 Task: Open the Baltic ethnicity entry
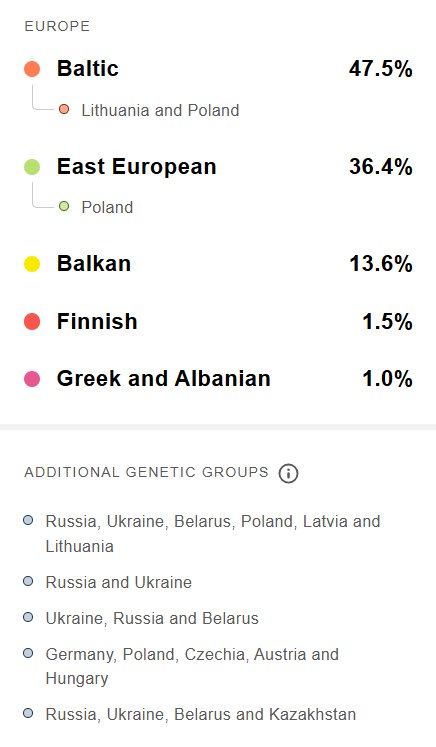[x=218, y=69]
